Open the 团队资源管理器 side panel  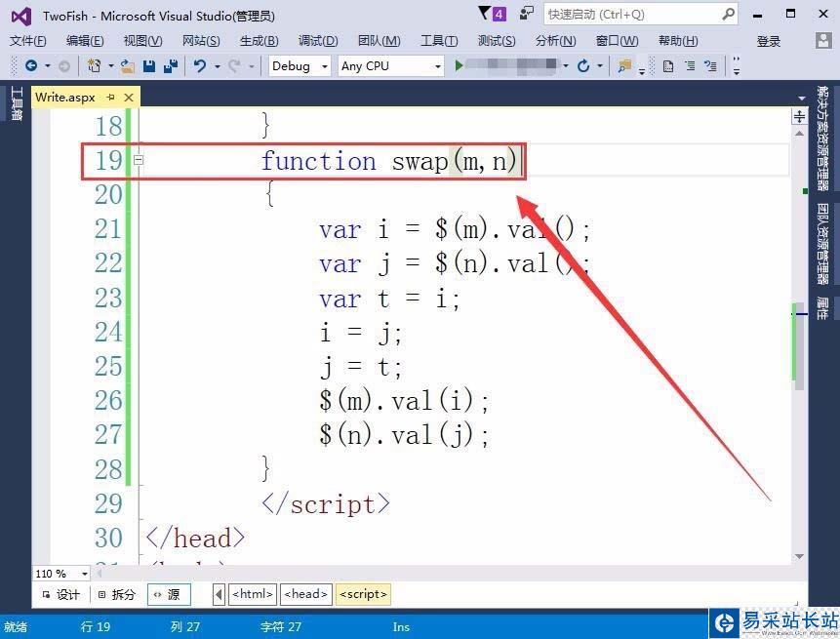coord(822,244)
